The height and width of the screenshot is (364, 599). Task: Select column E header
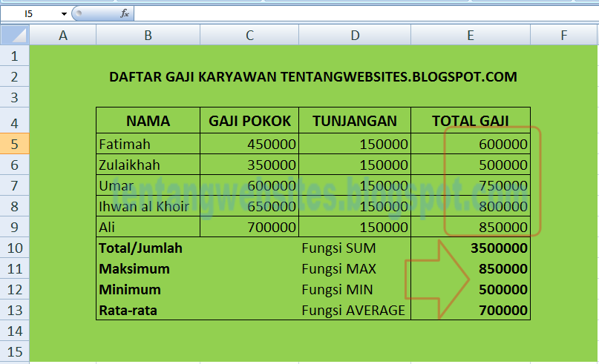pyautogui.click(x=471, y=35)
